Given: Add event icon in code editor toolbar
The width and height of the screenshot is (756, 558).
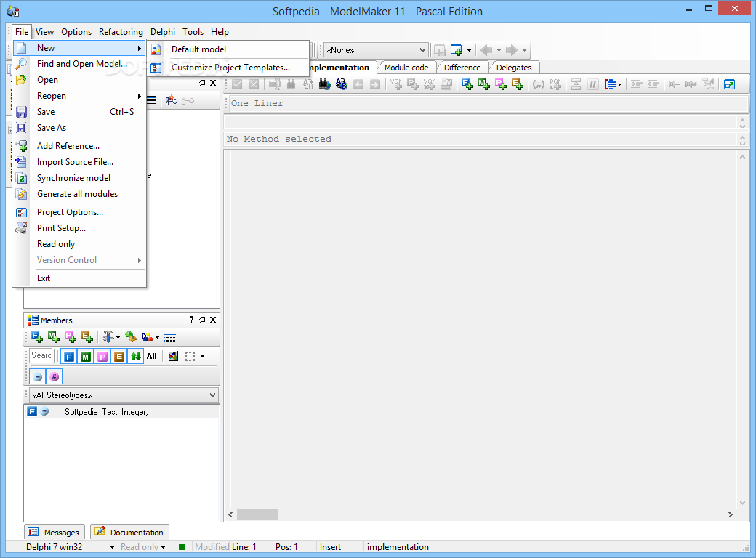Looking at the screenshot, I should pyautogui.click(x=518, y=84).
